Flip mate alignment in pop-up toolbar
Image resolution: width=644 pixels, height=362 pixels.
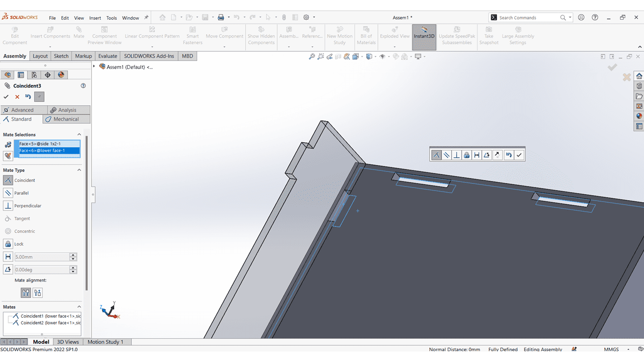point(497,155)
